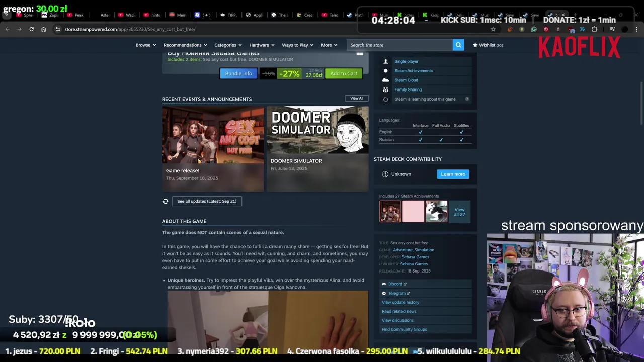Screen dimensions: 644x362
Task: Open the More dropdown menu
Action: 329,45
